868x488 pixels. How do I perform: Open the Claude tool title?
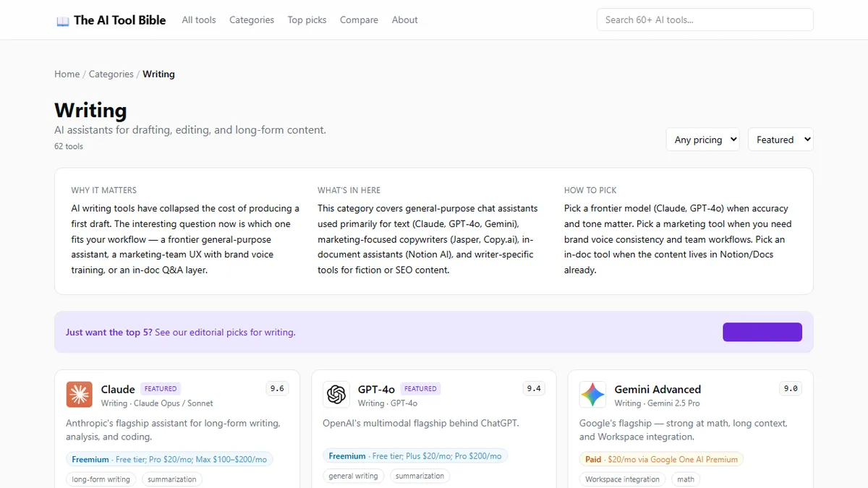(x=118, y=389)
